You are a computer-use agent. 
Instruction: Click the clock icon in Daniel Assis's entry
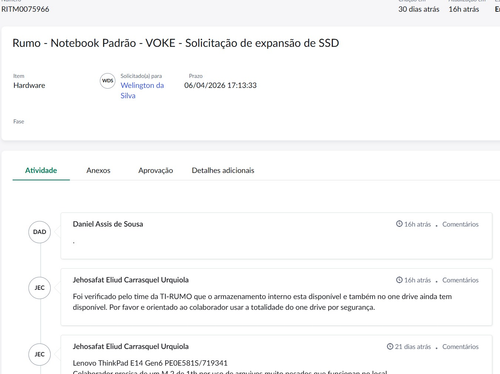click(x=399, y=224)
